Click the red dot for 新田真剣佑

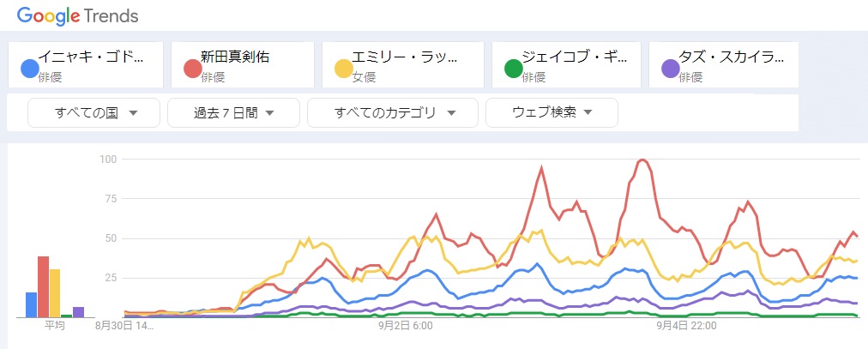tap(192, 69)
